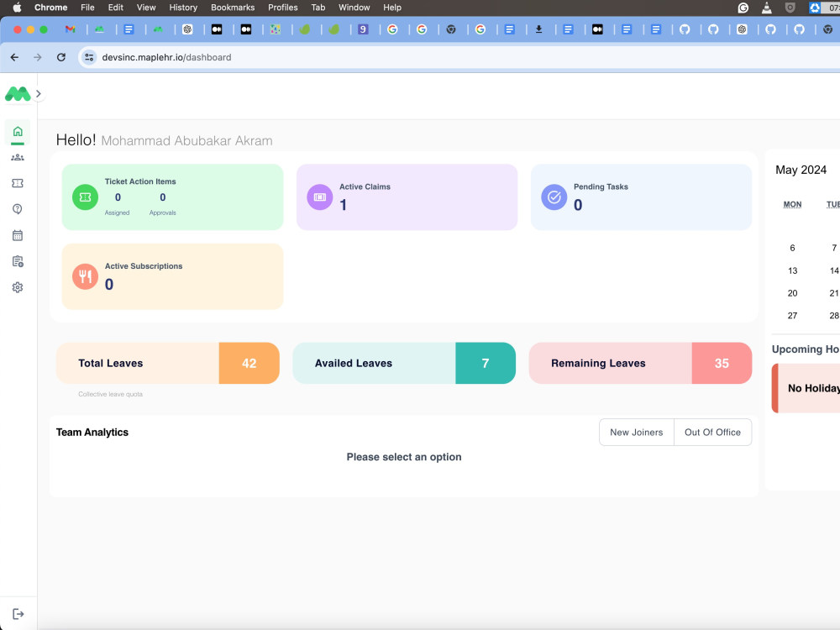Image resolution: width=840 pixels, height=630 pixels.
Task: Select May 6 on the calendar
Action: pos(792,248)
